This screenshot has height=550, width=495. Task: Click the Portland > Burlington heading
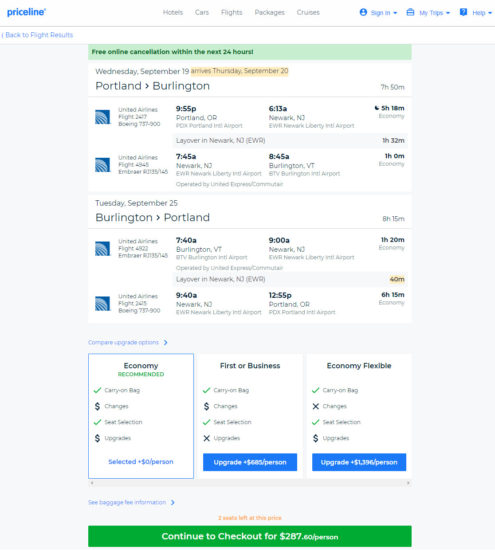tap(153, 86)
